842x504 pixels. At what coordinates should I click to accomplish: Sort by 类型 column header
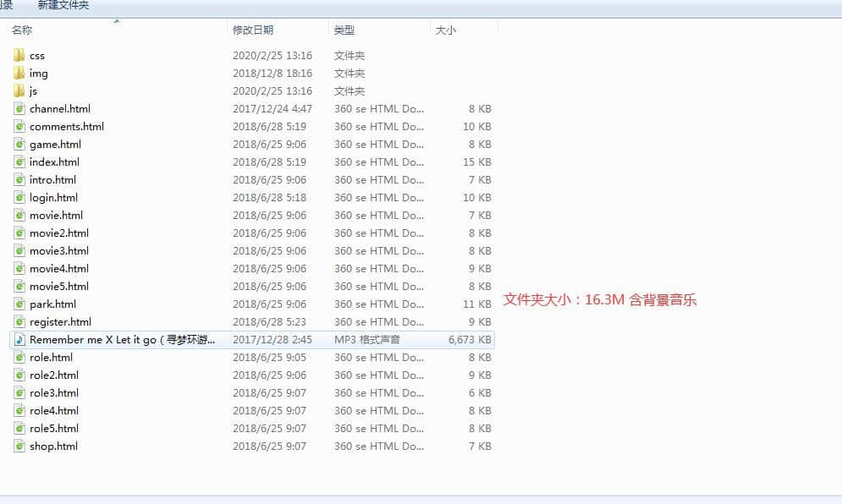pyautogui.click(x=344, y=30)
